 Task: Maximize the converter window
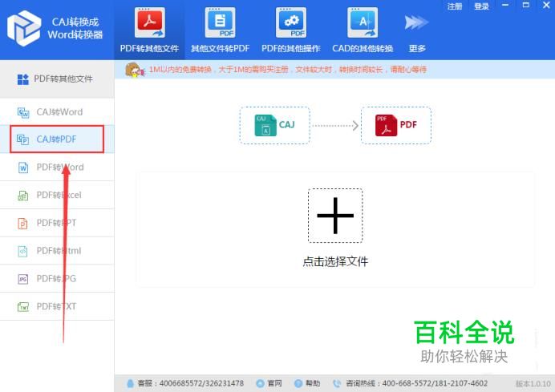[x=526, y=6]
